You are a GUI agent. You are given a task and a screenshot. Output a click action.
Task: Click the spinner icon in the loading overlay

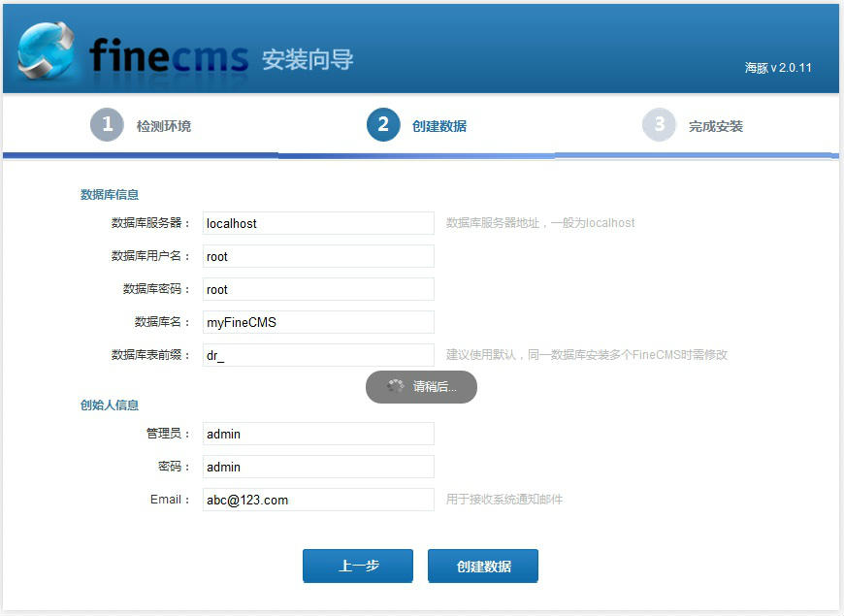(395, 385)
